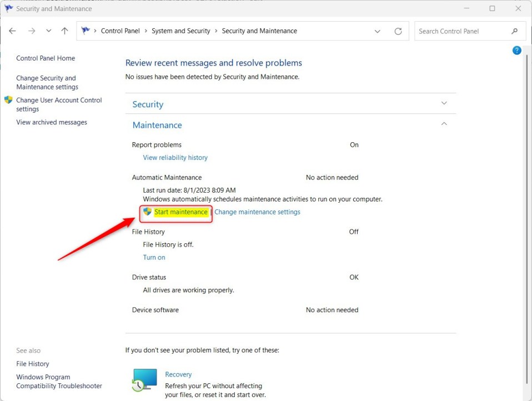Screen dimensions: 532x401
Task: Open help with the question mark icon
Action: (x=516, y=51)
